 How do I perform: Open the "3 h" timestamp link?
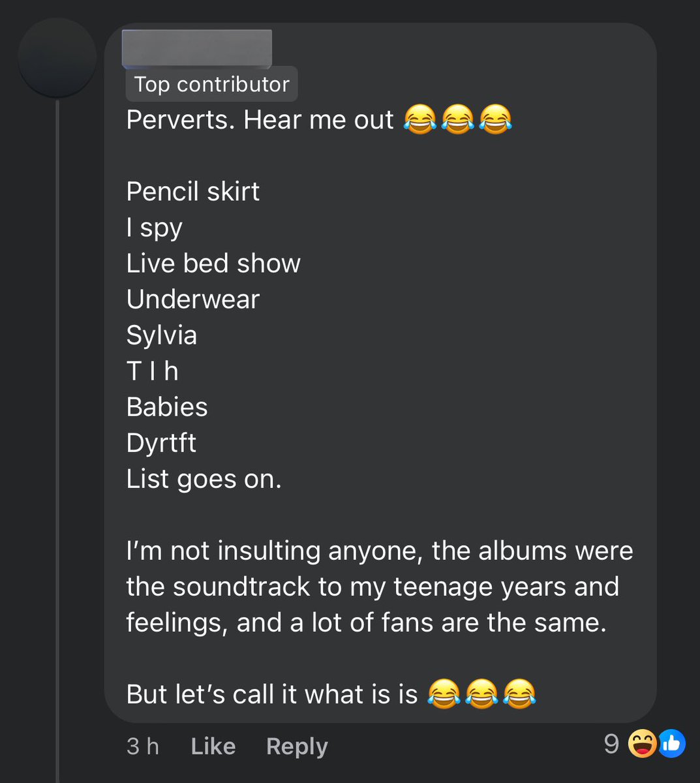pyautogui.click(x=143, y=746)
